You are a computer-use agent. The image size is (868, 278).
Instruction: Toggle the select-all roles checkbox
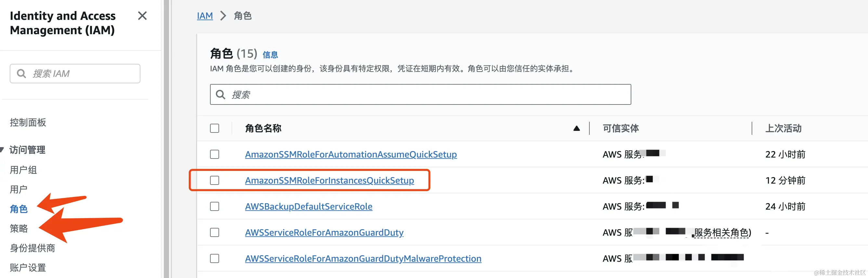click(x=214, y=129)
